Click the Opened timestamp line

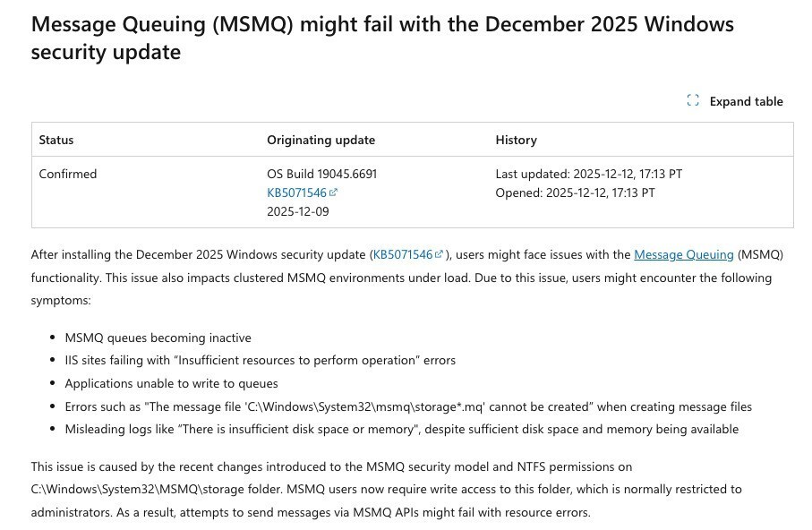tap(575, 192)
